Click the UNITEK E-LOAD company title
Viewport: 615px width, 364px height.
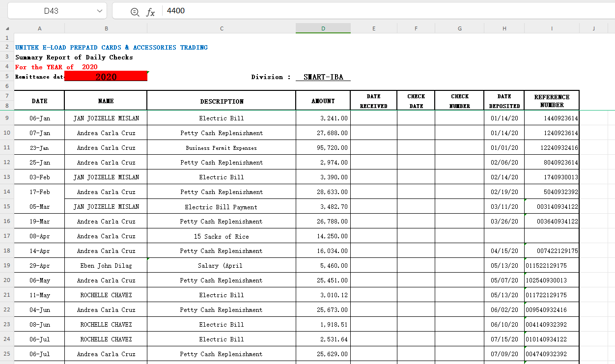(x=112, y=48)
